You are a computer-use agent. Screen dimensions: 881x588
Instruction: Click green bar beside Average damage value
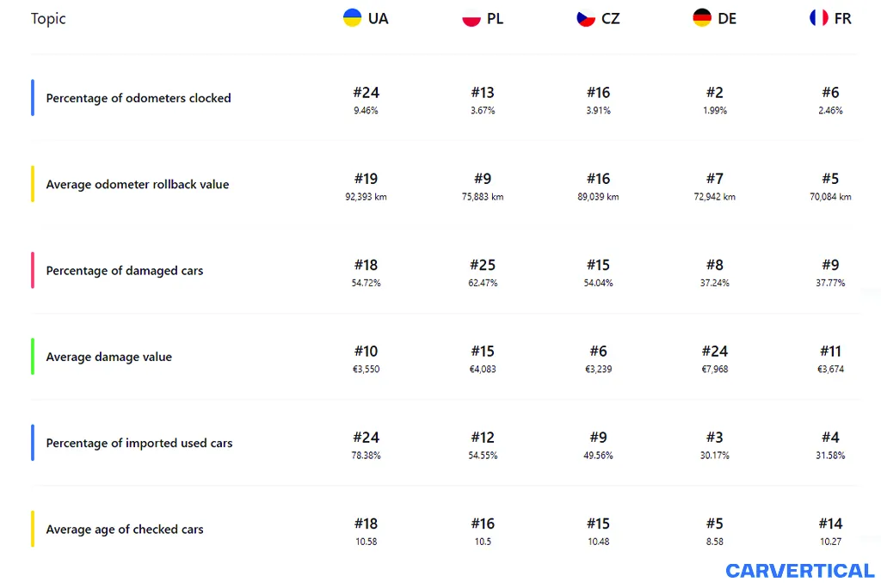click(33, 357)
